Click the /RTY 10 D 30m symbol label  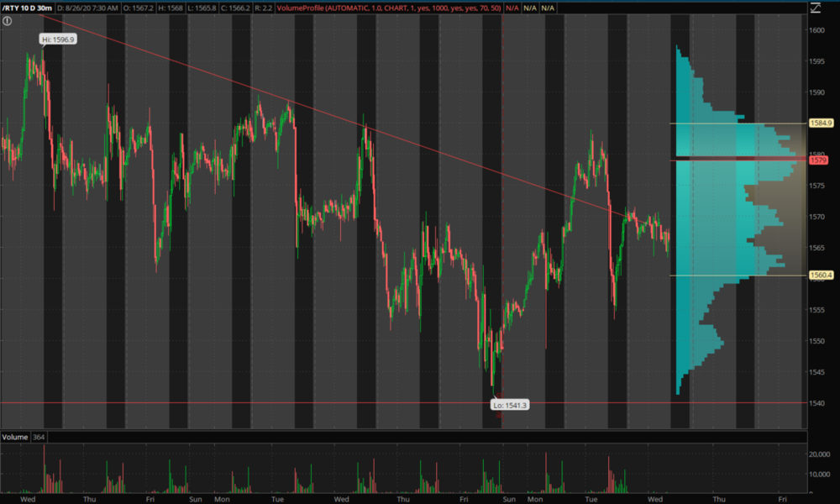[28, 8]
